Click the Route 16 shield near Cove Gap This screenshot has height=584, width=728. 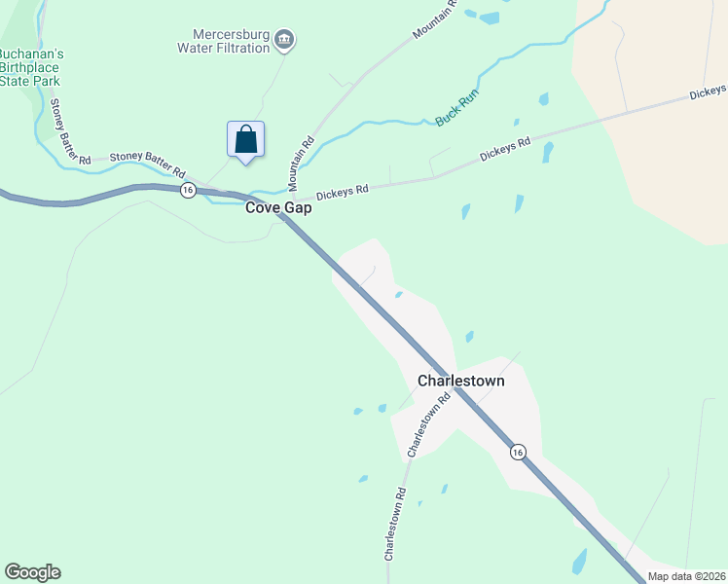pos(188,191)
